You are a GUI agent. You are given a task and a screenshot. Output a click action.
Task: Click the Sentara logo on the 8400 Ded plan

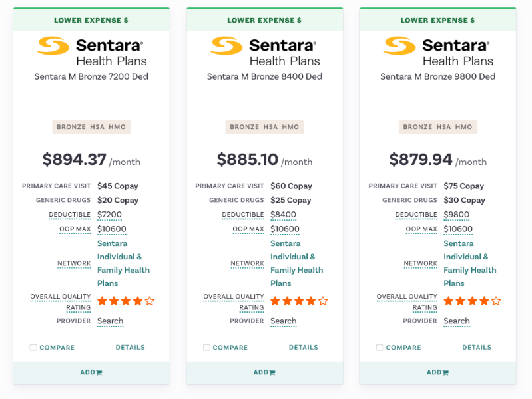pyautogui.click(x=264, y=51)
